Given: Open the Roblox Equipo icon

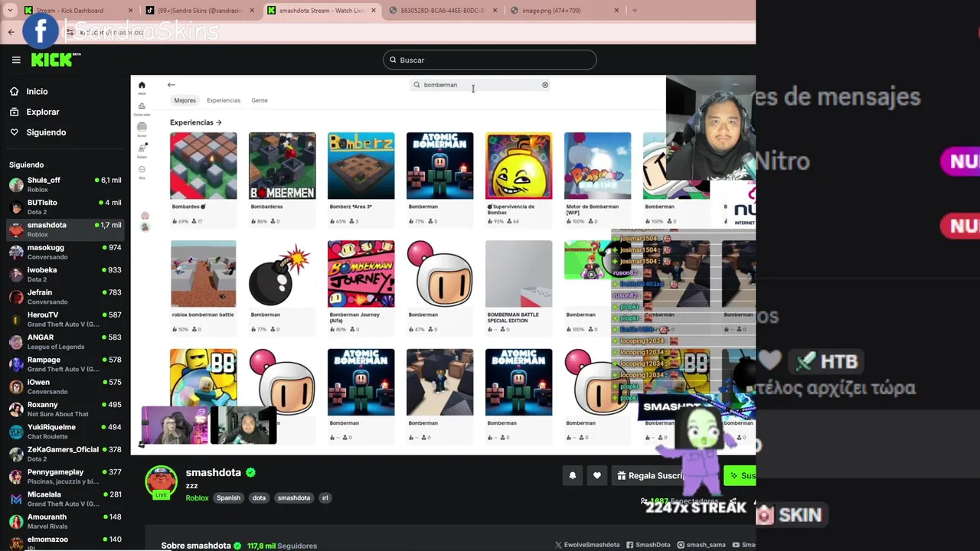Looking at the screenshot, I should (142, 148).
